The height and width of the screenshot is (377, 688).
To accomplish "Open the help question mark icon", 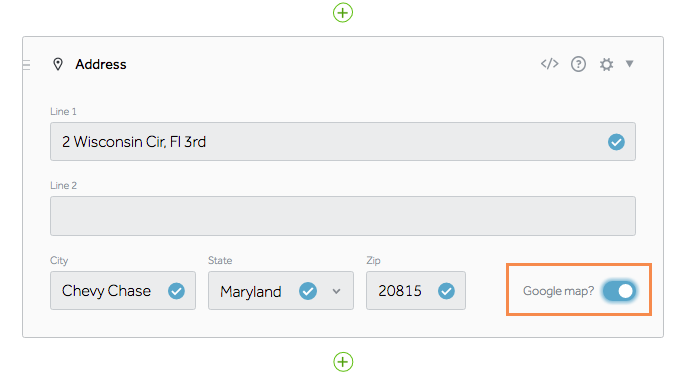I will tap(578, 64).
